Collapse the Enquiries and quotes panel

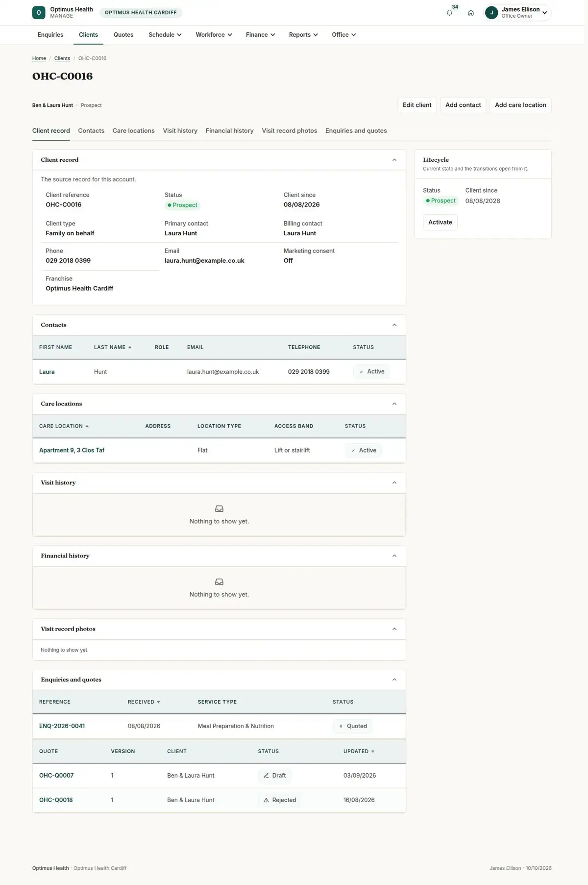[x=394, y=680]
